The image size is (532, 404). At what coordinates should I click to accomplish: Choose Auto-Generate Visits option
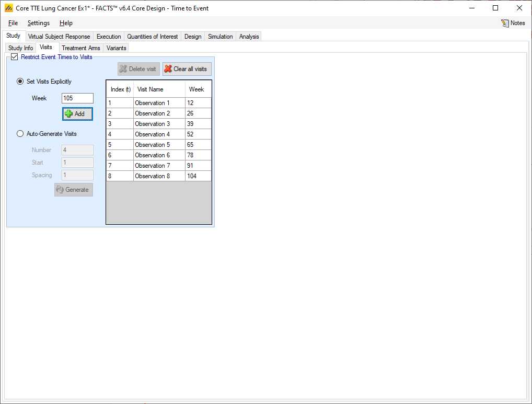(x=20, y=134)
